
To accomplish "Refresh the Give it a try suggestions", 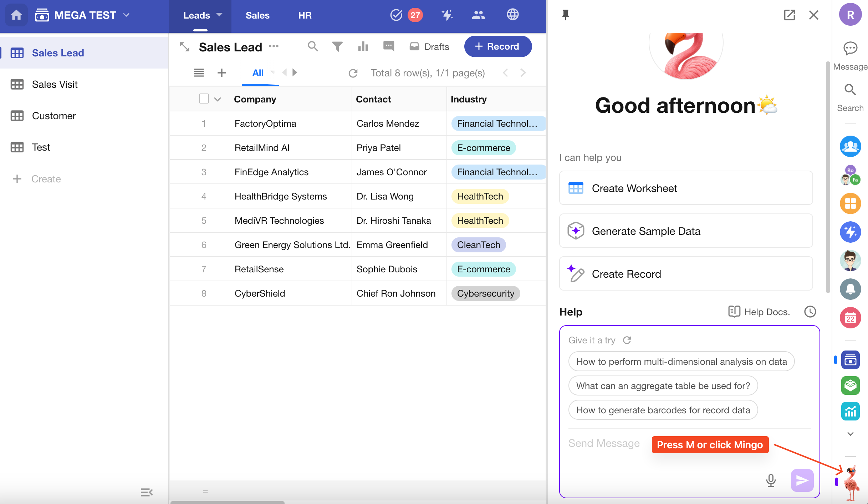I will click(627, 340).
